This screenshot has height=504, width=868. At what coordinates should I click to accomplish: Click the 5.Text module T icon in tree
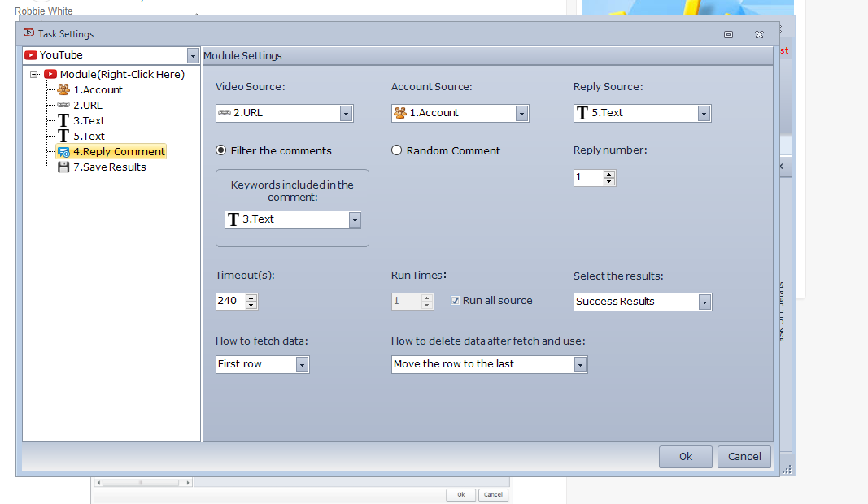coord(63,136)
